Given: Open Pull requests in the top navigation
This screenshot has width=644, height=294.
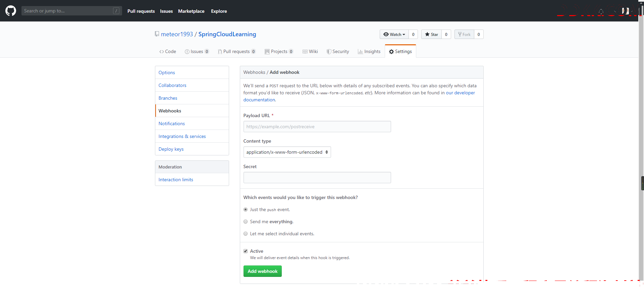Looking at the screenshot, I should point(141,11).
